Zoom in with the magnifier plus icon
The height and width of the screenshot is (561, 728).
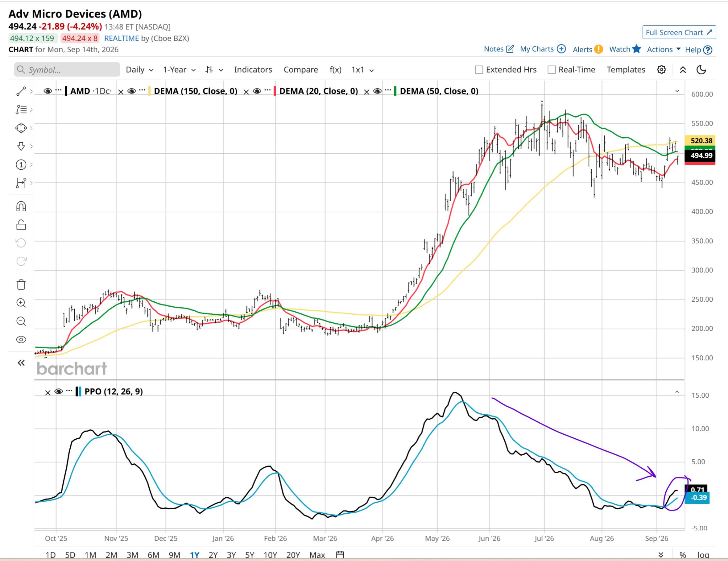(x=21, y=303)
